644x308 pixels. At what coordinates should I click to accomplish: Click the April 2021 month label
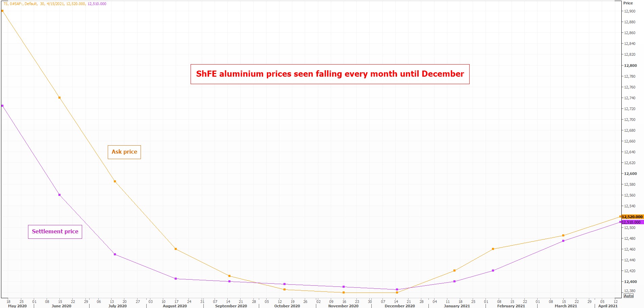[x=608, y=306]
